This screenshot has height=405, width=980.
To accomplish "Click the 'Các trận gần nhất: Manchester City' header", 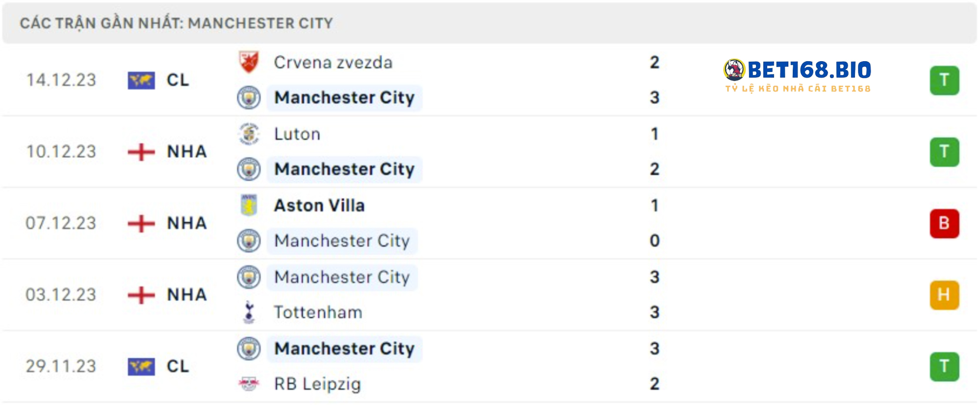I will coord(176,23).
